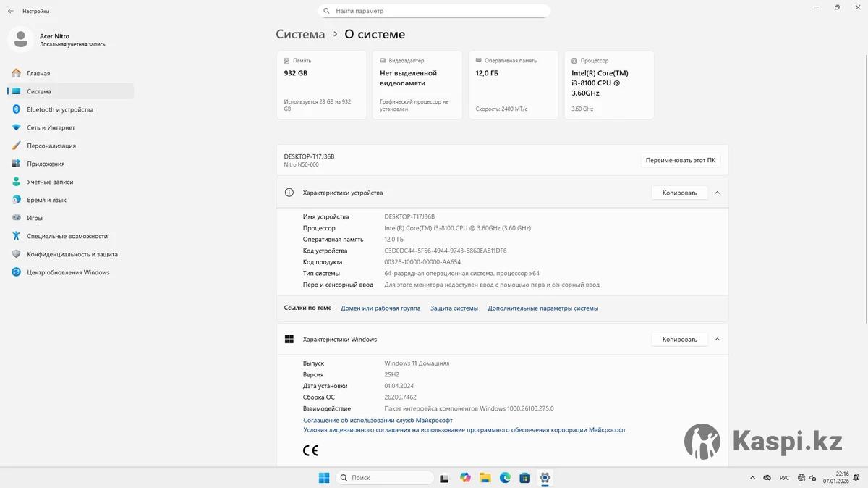Select Приложения in the sidebar

(46, 164)
